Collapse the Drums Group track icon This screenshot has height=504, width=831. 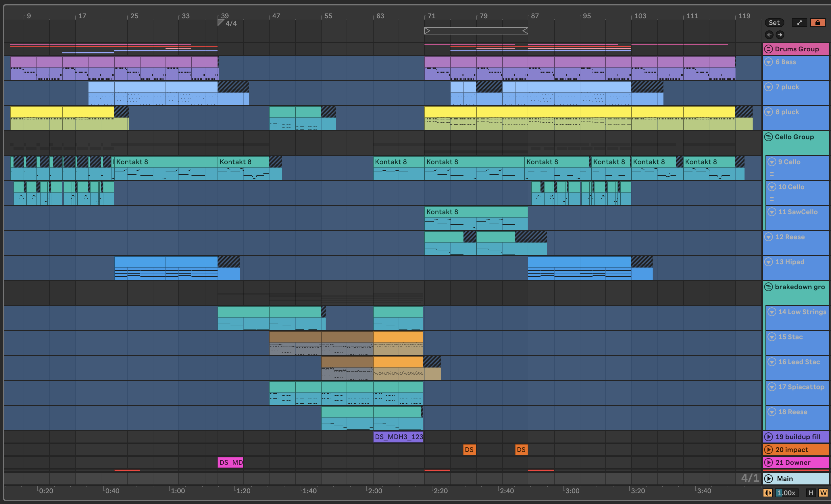pos(769,49)
